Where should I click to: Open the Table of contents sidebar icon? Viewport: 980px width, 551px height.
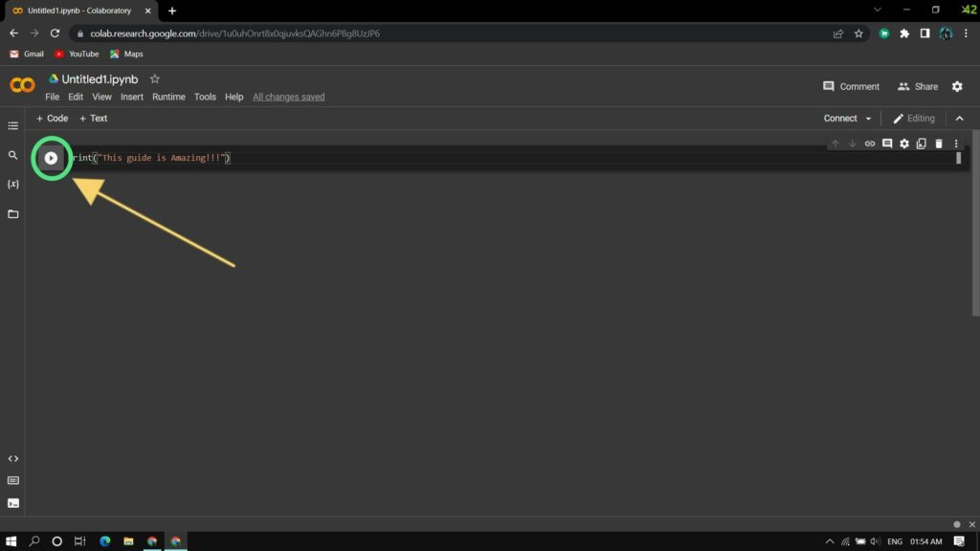click(x=13, y=125)
